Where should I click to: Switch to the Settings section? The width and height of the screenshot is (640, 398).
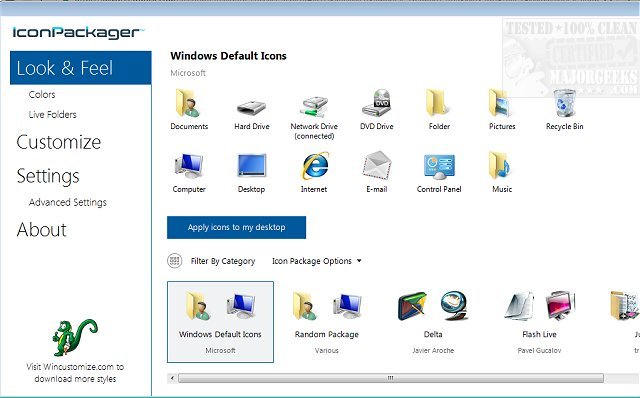pos(48,176)
